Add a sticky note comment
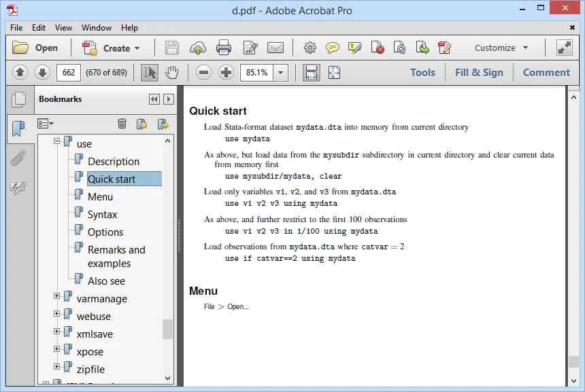585x392 pixels. (x=332, y=48)
